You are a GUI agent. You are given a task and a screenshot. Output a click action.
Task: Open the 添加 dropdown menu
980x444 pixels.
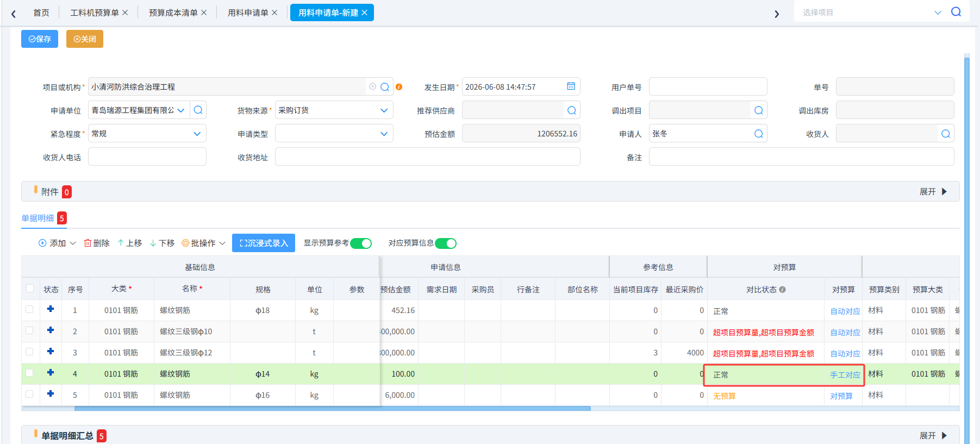click(57, 243)
